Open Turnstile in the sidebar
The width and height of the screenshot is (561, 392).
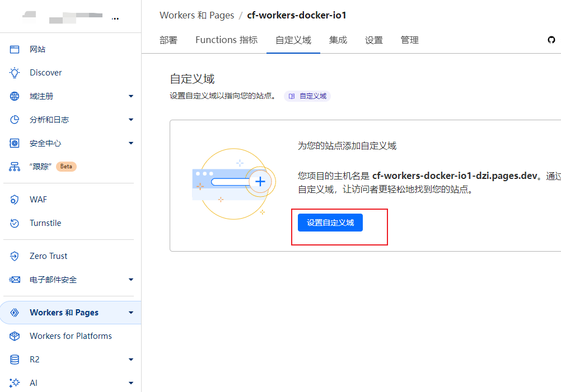[x=45, y=223]
